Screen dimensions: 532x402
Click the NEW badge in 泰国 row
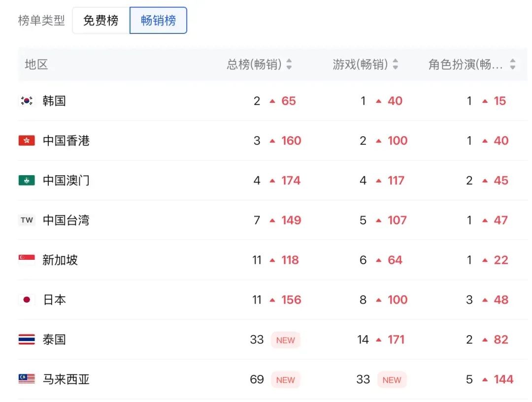285,340
